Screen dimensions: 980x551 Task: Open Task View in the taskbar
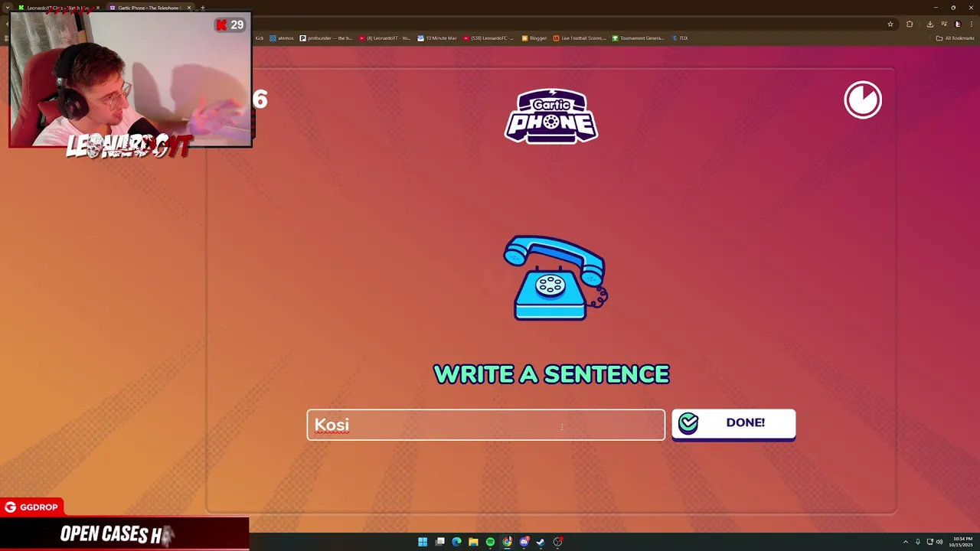click(440, 542)
